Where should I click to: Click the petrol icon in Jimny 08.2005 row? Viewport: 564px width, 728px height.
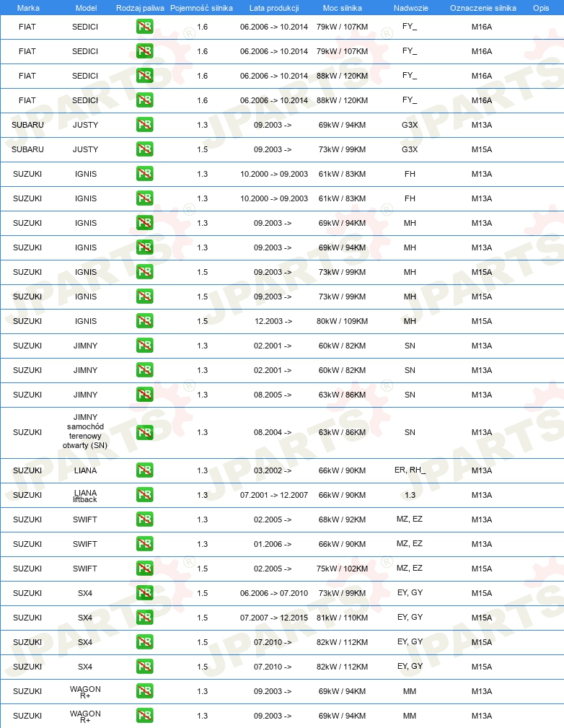[x=145, y=395]
